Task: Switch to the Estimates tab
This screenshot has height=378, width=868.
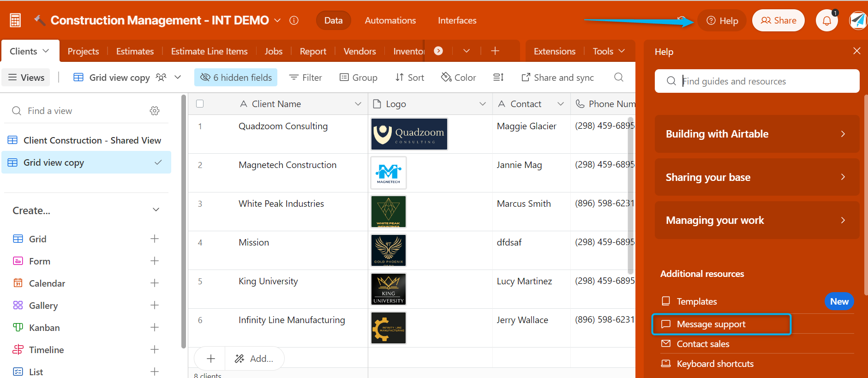Action: tap(135, 51)
